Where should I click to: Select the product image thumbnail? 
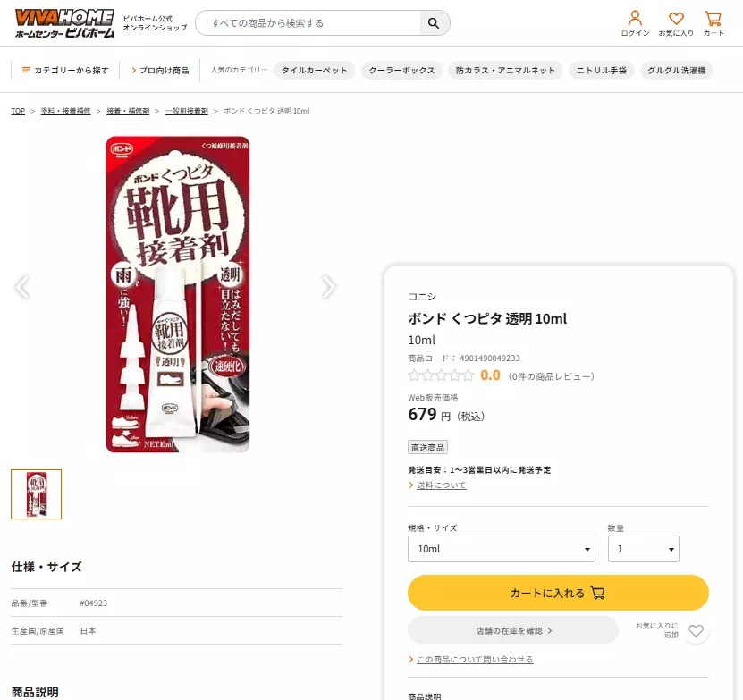point(37,494)
